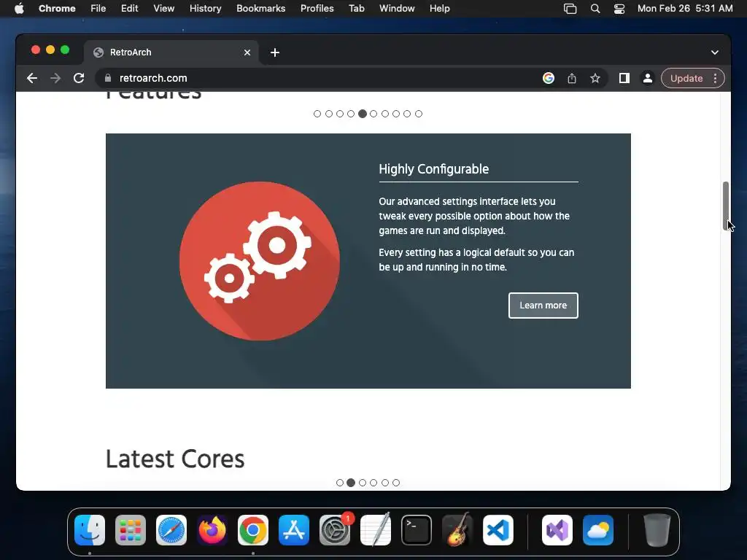Click the menu bar date and time
Viewport: 747px width, 560px height.
point(685,9)
